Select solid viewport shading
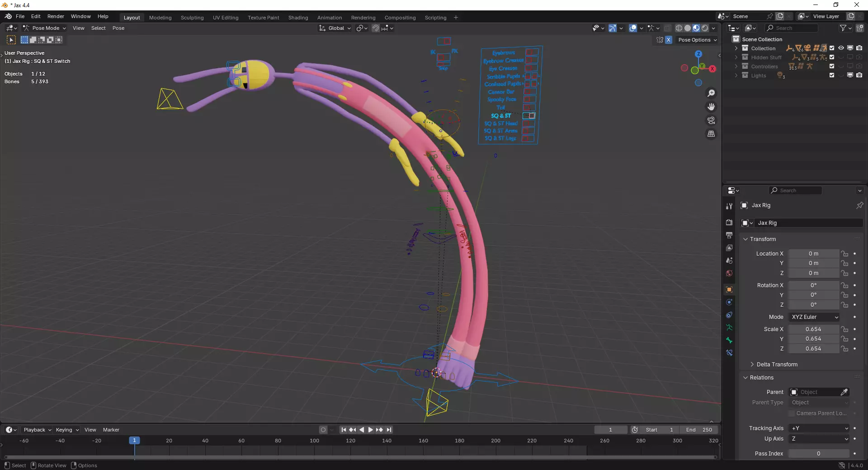The width and height of the screenshot is (868, 470). coord(688,28)
